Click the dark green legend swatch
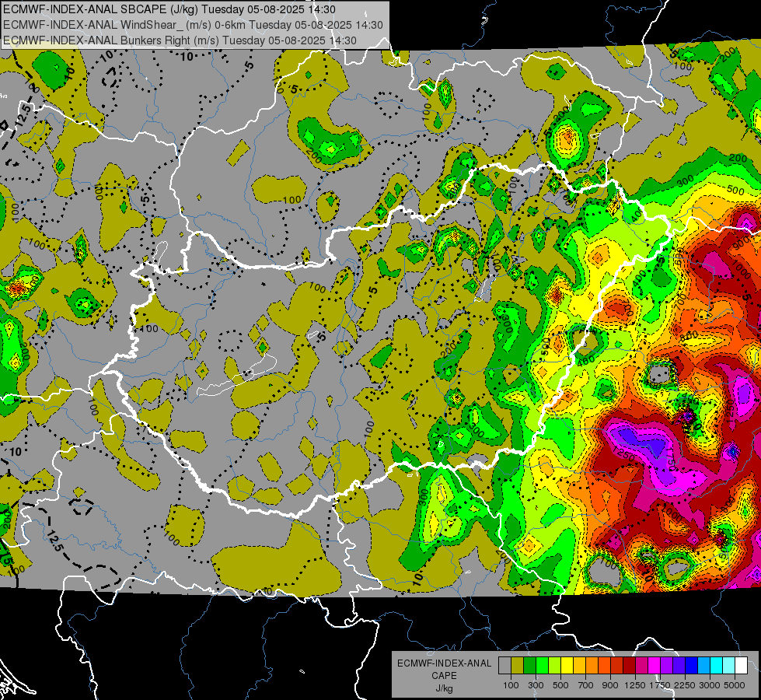Viewport: 761px width, 700px height. point(529,665)
